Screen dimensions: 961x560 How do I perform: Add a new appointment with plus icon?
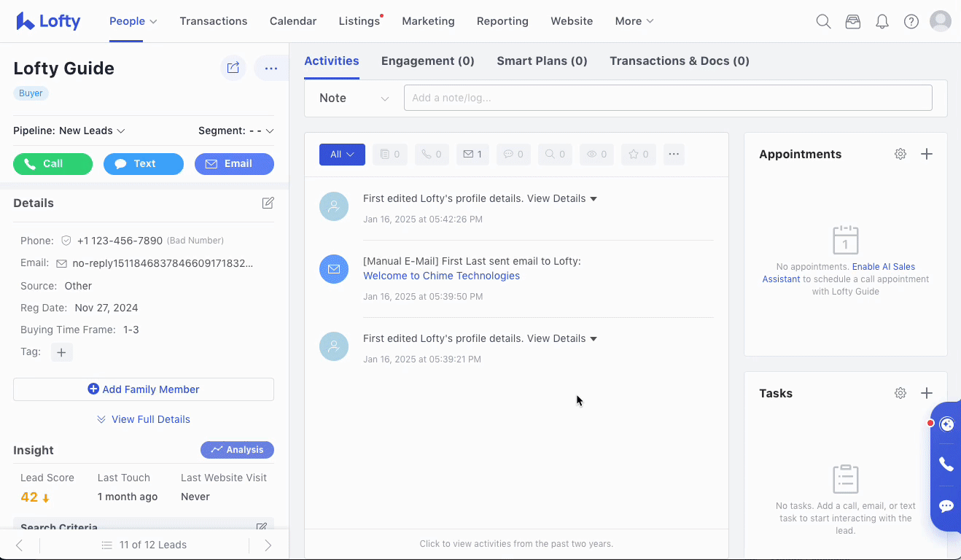click(x=927, y=154)
